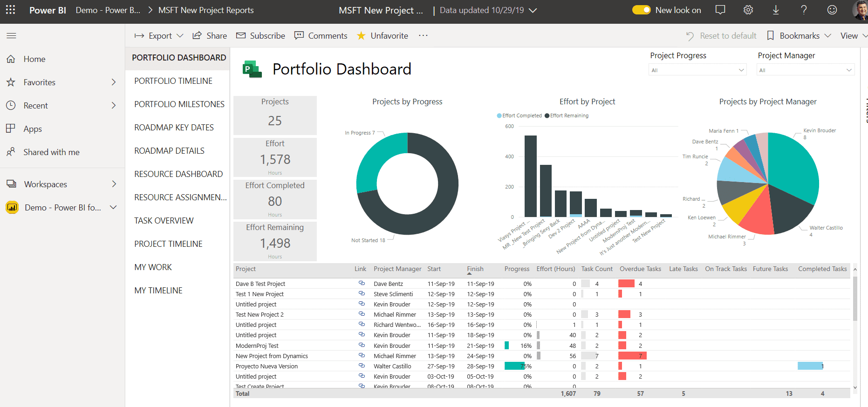Screen dimensions: 868x407
Task: Open link icon for Dave B Test Project
Action: [x=362, y=283]
